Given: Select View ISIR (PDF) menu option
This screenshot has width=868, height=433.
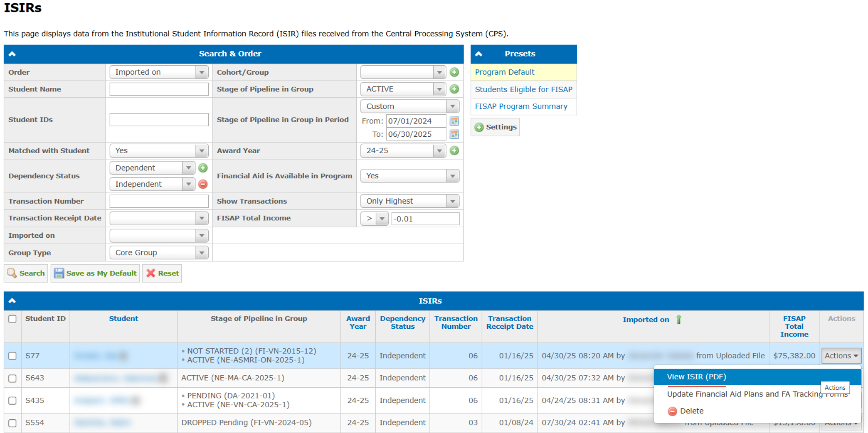Looking at the screenshot, I should [696, 377].
